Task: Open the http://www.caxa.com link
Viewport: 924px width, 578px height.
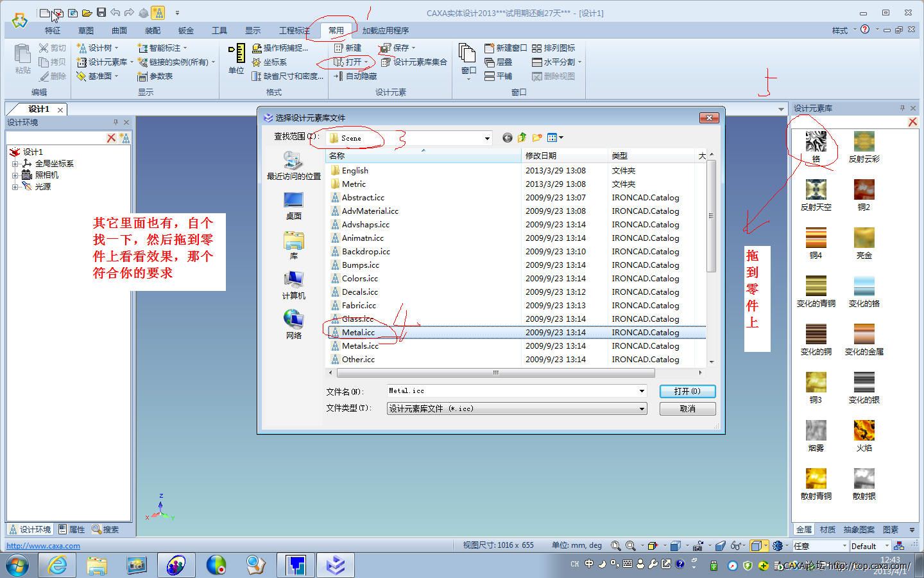Action: click(43, 546)
